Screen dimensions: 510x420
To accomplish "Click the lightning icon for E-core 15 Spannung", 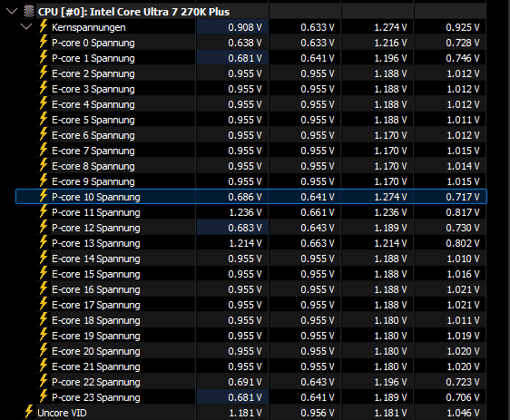I will click(x=44, y=273).
